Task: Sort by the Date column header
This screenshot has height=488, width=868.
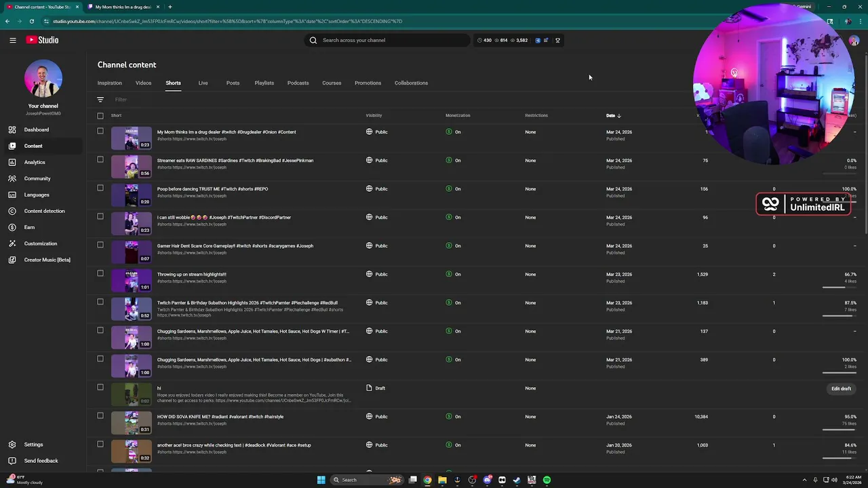Action: (x=613, y=115)
